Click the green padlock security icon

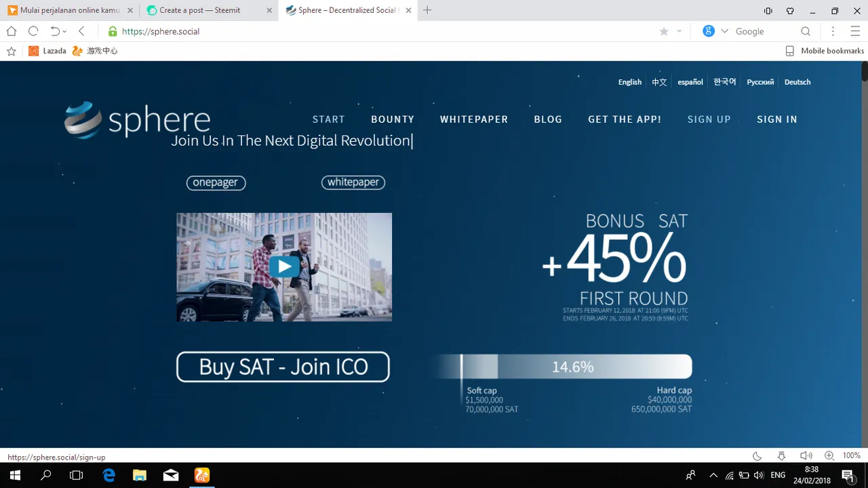tap(113, 31)
